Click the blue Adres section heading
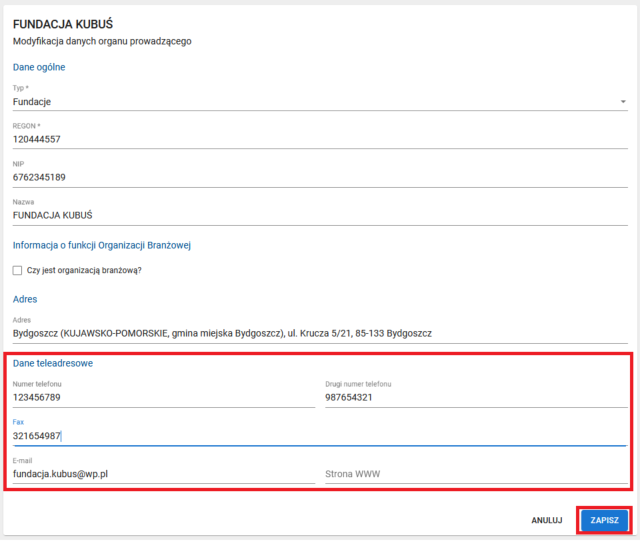 (25, 299)
